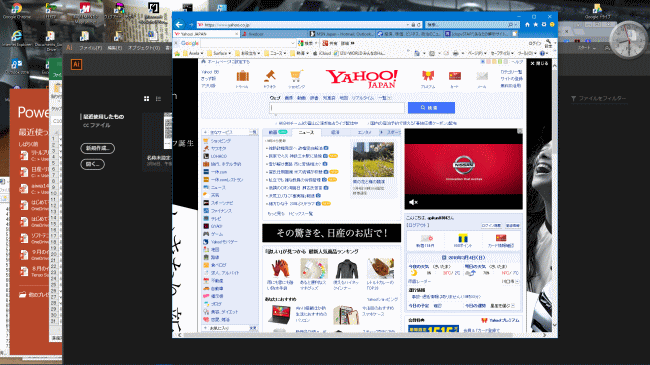The width and height of the screenshot is (650, 365).
Task: Click the Illustrator Ai logo icon
Action: pos(76,64)
